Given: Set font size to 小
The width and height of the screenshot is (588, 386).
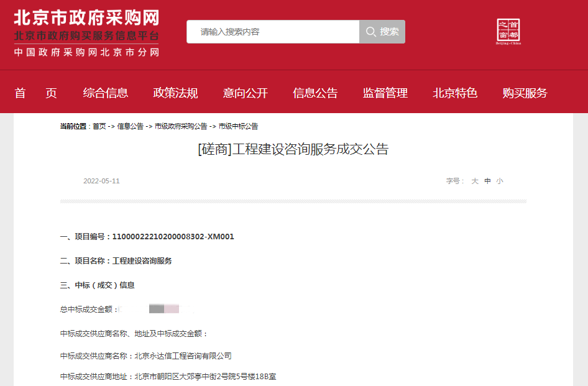Looking at the screenshot, I should [500, 181].
